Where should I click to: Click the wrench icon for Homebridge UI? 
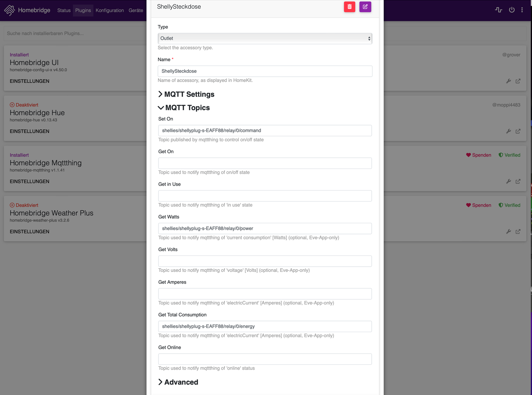click(x=508, y=81)
